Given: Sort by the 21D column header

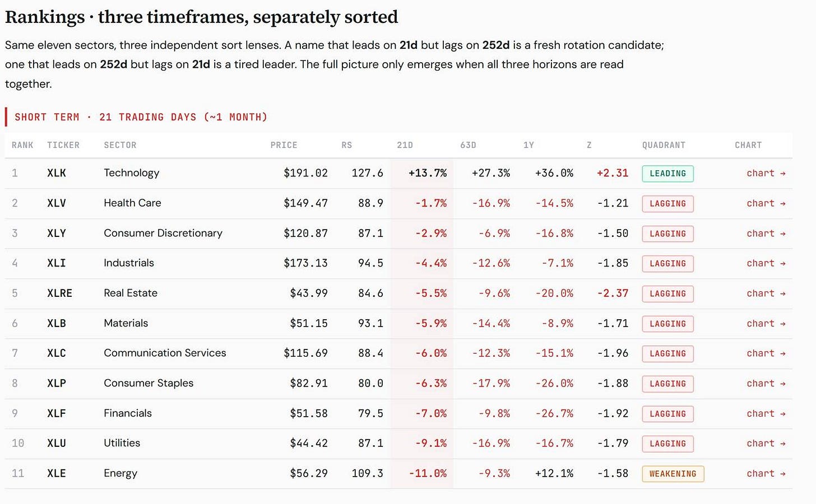Looking at the screenshot, I should (405, 145).
